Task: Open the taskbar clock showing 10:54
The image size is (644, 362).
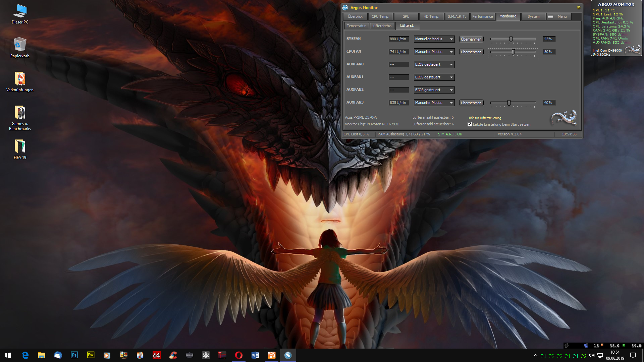Action: (615, 355)
